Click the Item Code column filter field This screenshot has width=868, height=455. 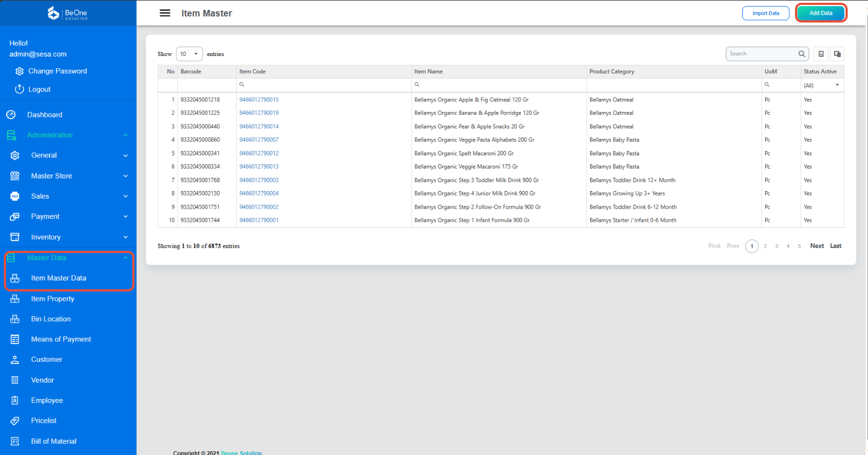coord(323,85)
